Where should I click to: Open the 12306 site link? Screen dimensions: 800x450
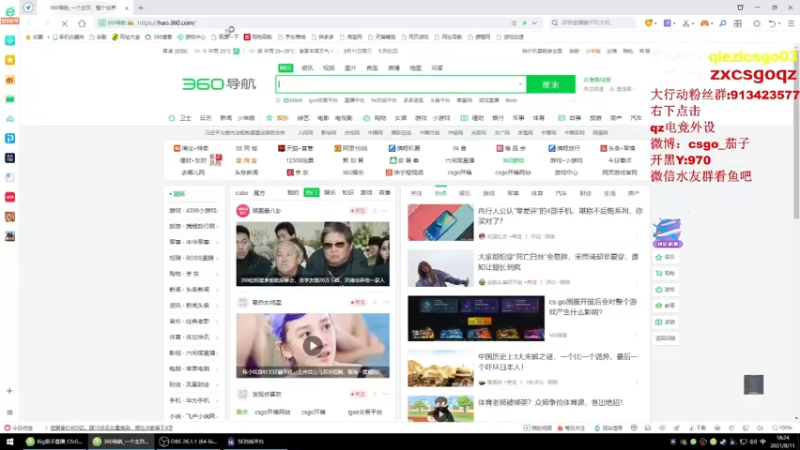click(299, 160)
